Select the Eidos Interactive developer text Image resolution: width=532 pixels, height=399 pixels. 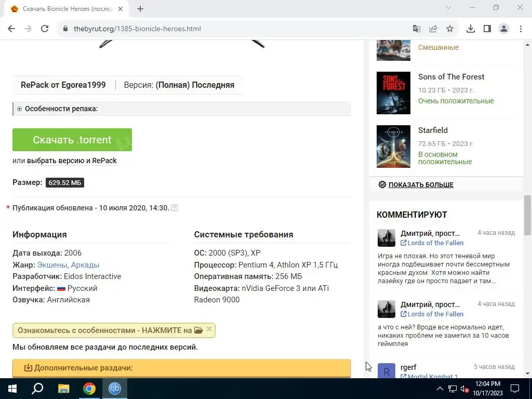92,276
